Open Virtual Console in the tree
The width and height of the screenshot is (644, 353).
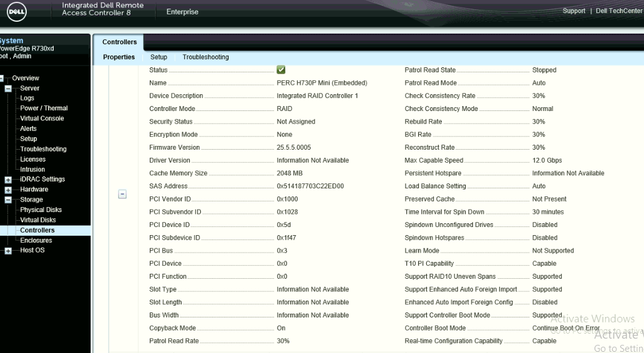42,118
